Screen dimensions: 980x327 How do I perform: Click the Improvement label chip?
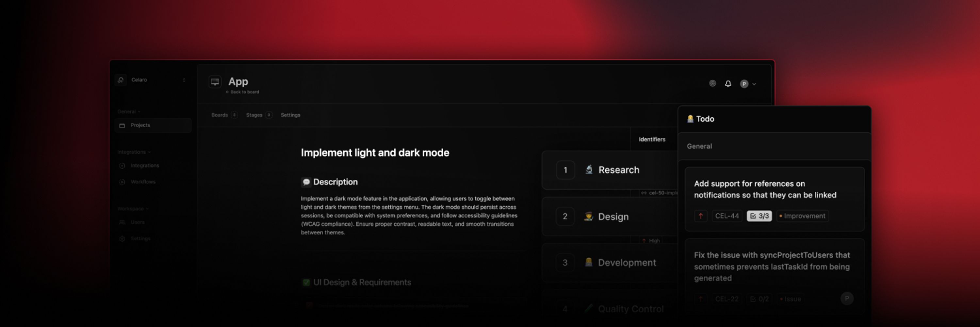[802, 216]
